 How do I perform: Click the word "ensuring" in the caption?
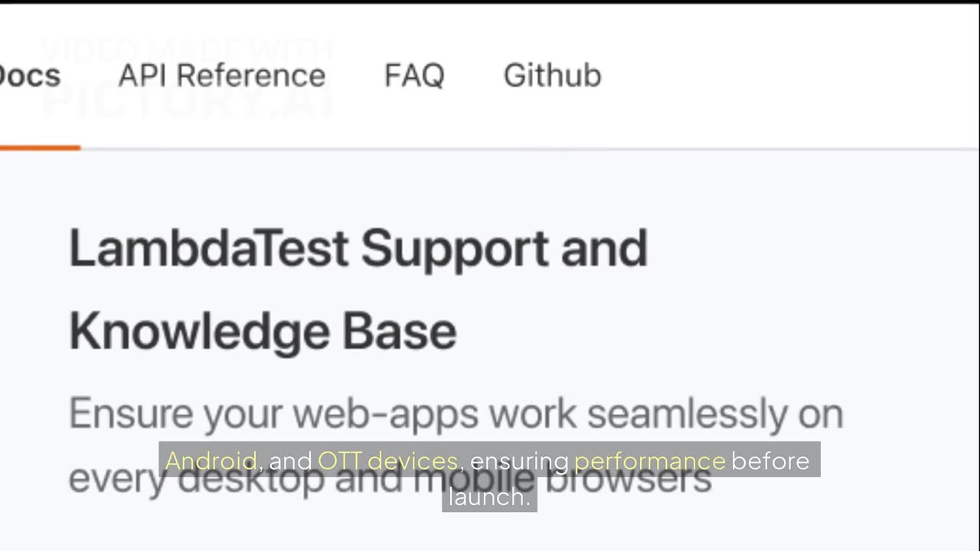(x=519, y=461)
